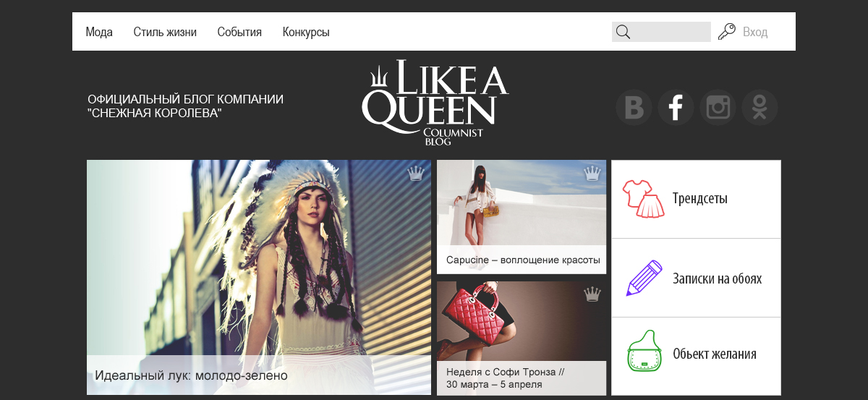Open the Конкурсы menu item
868x400 pixels.
tap(306, 32)
